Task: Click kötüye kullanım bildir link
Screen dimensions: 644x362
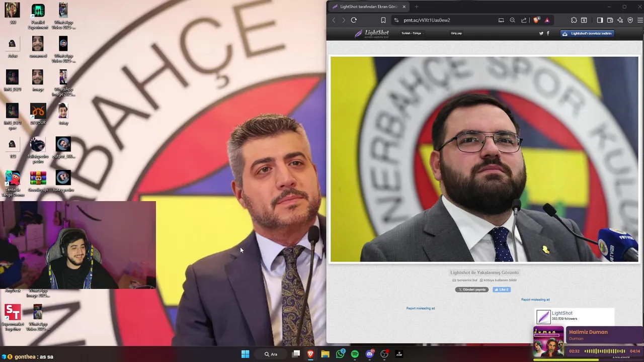Action: point(498,280)
